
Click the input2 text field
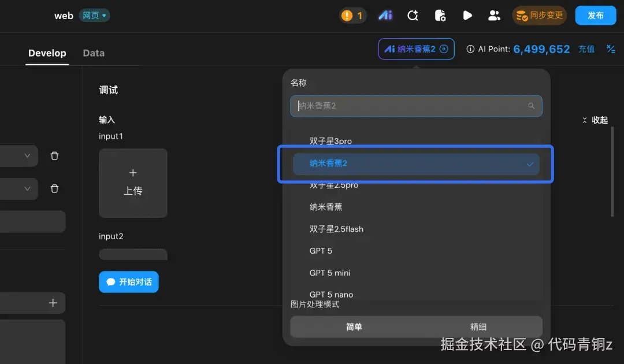[x=133, y=254]
